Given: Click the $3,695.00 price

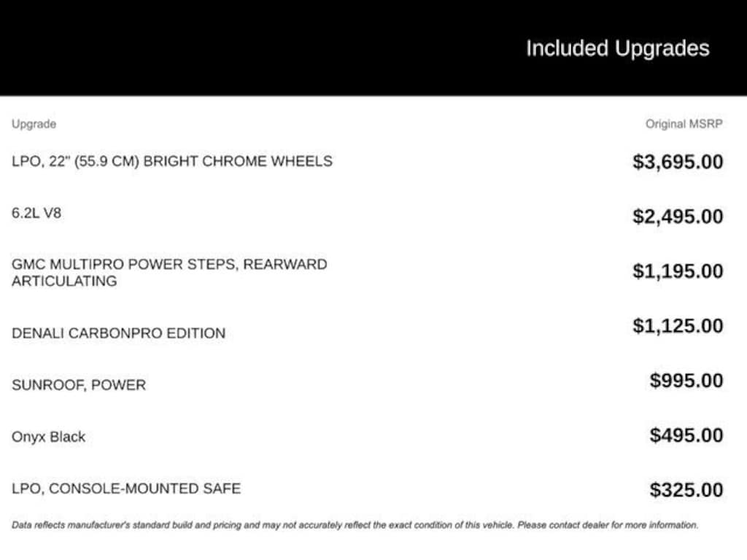Looking at the screenshot, I should point(678,162).
